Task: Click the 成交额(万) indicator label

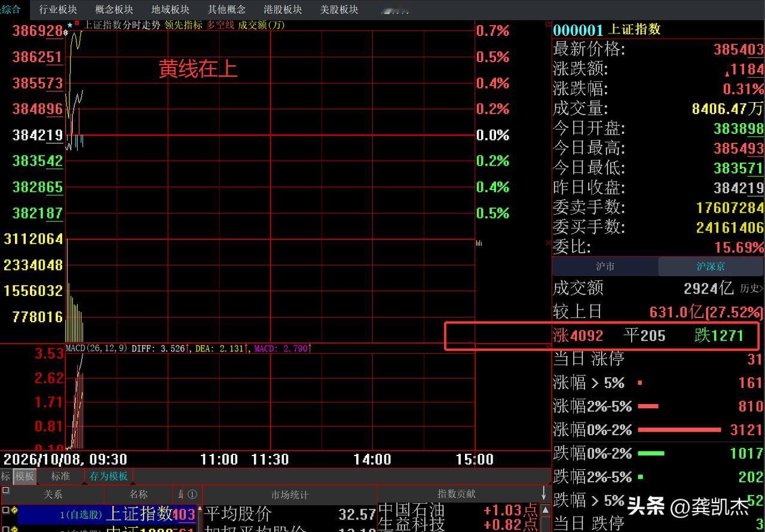Action: (x=262, y=25)
